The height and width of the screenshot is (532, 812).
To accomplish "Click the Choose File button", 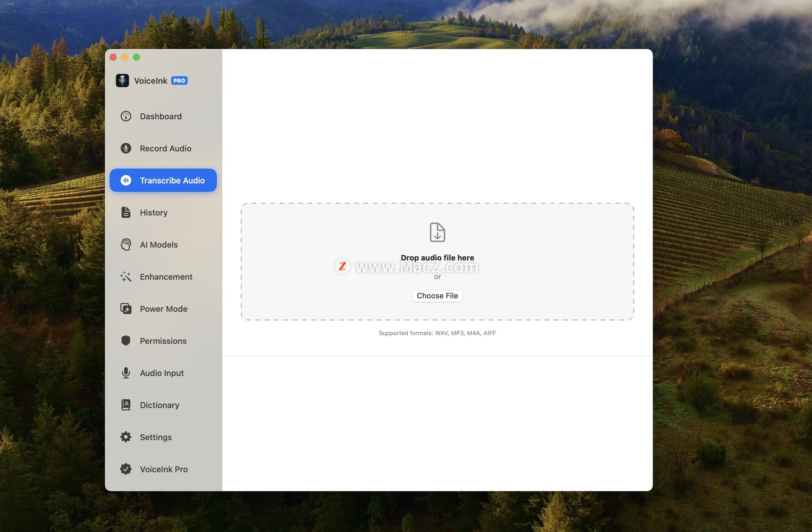I will click(x=437, y=296).
